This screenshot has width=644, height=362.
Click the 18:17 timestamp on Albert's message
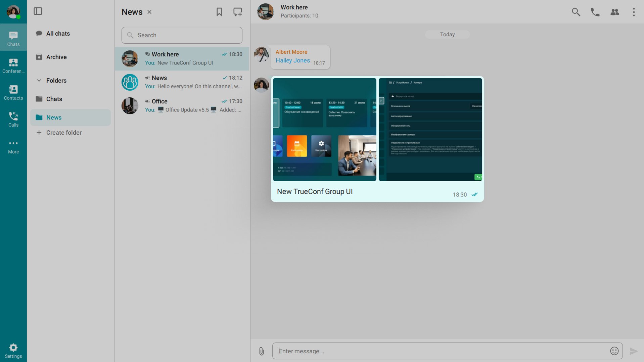tap(319, 63)
